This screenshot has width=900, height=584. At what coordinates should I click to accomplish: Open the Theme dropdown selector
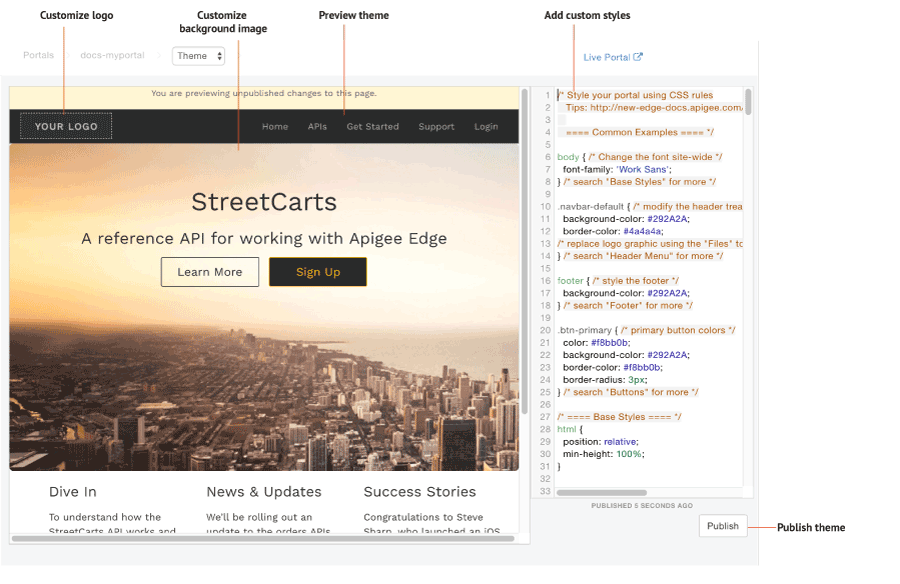click(x=198, y=57)
